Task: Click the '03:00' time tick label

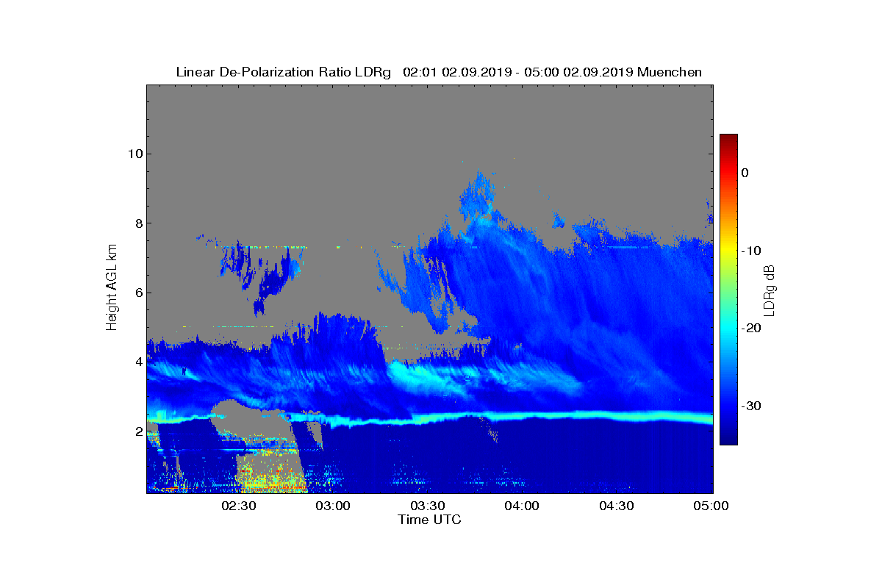Action: tap(333, 506)
